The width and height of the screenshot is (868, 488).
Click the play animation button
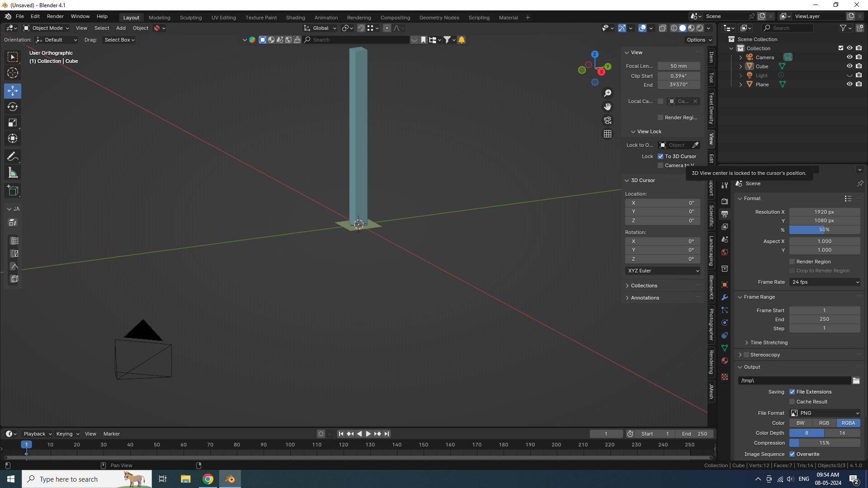pos(368,434)
